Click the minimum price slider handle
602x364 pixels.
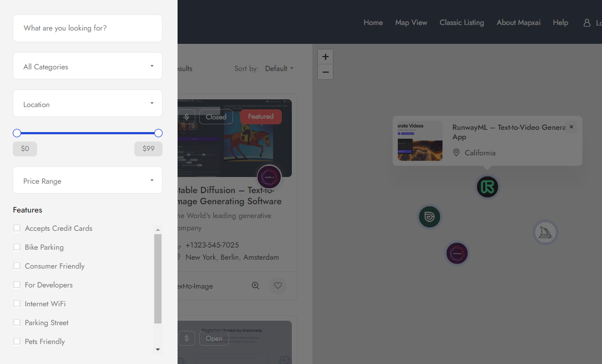point(17,133)
